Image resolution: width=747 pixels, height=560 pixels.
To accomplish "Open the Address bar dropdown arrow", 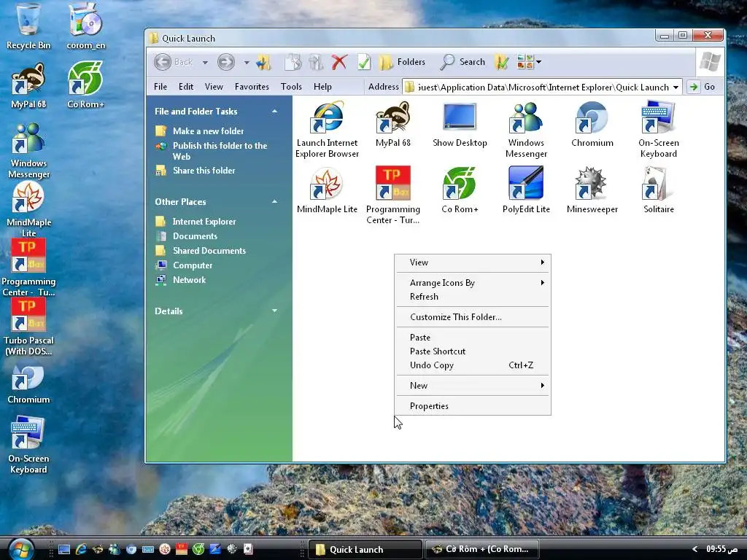I will pos(676,87).
